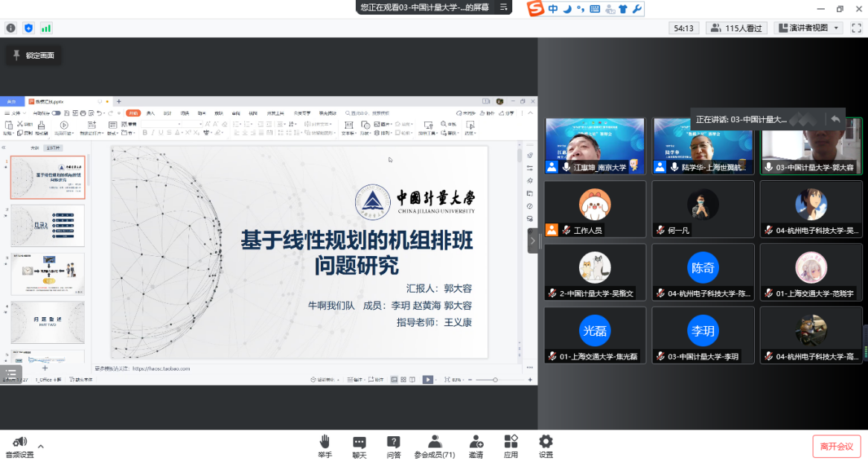The width and height of the screenshot is (868, 463).
Task: Click the 115人看过 viewers button
Action: coord(736,28)
